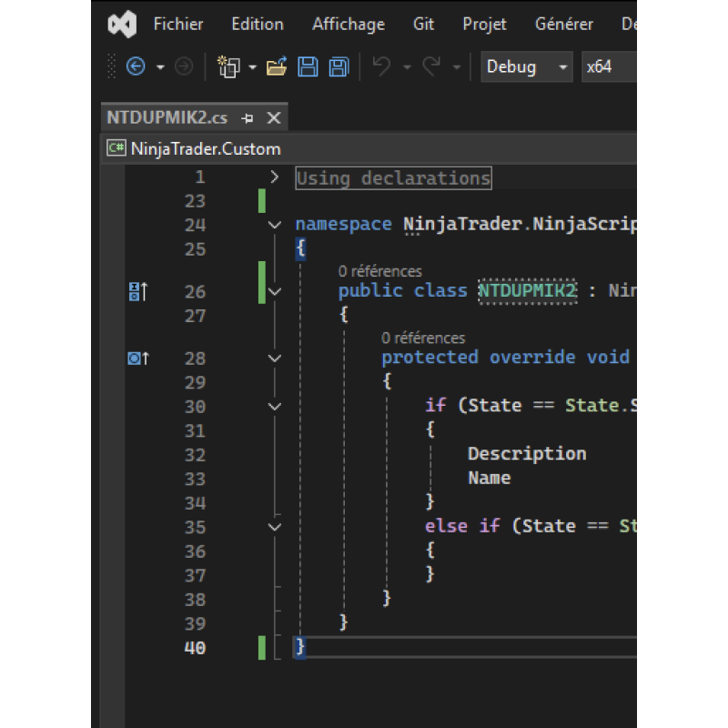This screenshot has width=728, height=728.
Task: Click the Visual Studio logo icon
Action: 122,24
